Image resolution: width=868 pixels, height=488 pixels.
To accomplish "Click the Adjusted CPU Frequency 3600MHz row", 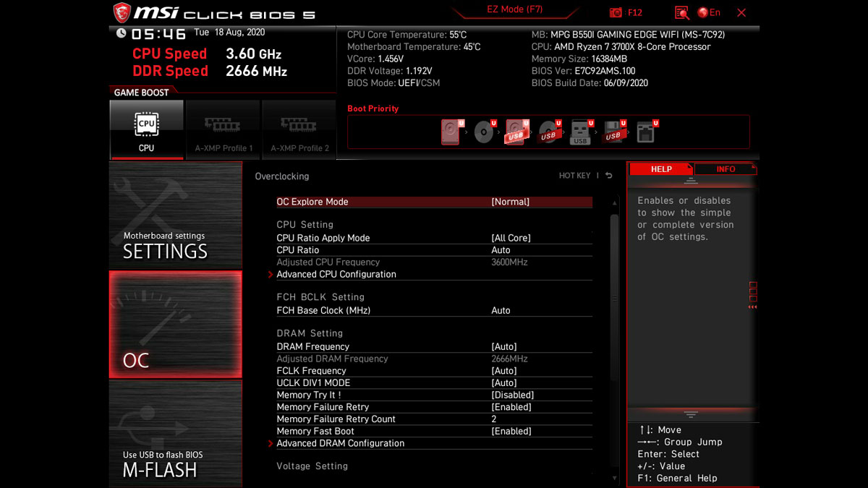I will 434,262.
